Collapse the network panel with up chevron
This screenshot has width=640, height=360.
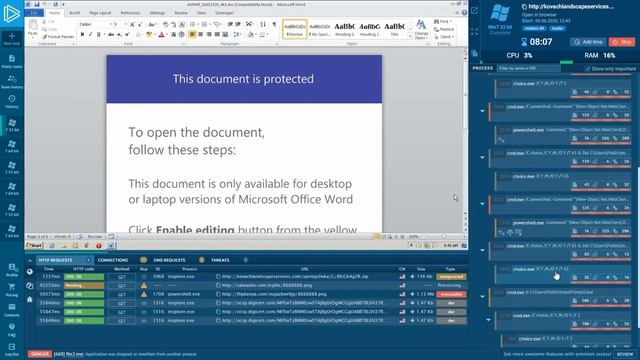click(x=30, y=260)
